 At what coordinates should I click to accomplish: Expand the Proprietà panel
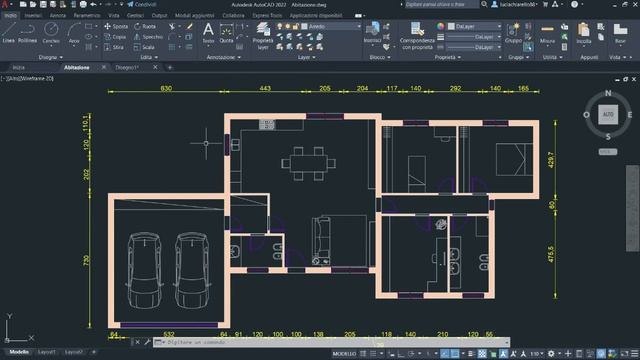click(x=448, y=58)
